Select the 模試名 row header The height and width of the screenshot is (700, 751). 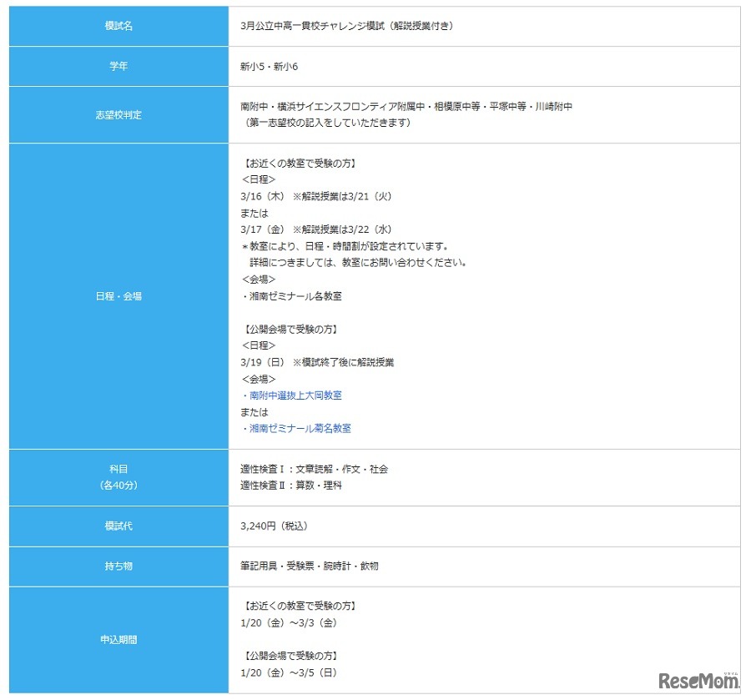click(x=118, y=26)
